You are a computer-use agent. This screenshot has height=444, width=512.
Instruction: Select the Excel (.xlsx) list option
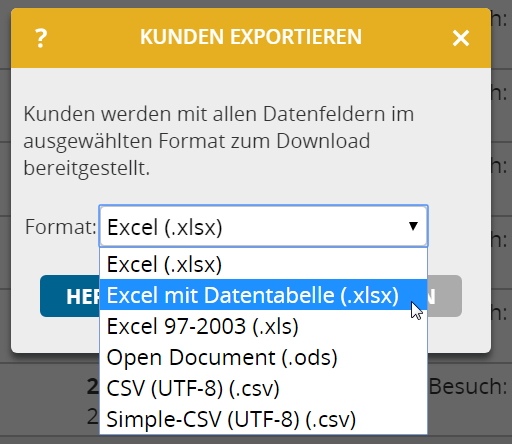(263, 264)
